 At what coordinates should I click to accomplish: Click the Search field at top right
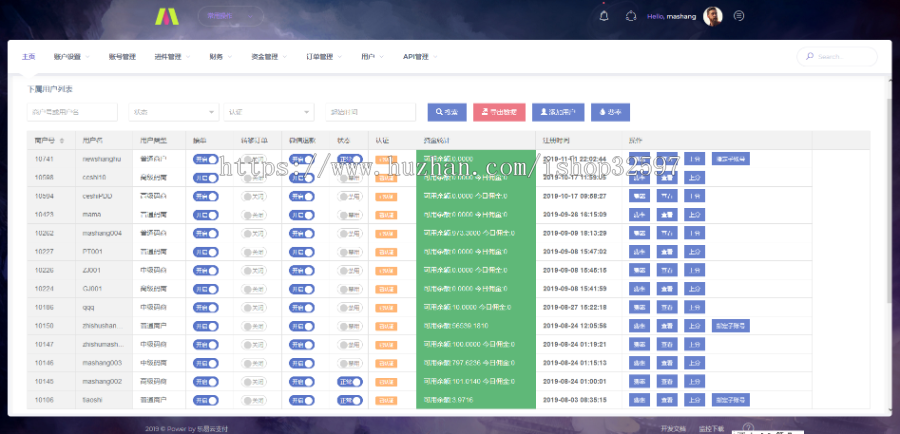pos(837,56)
